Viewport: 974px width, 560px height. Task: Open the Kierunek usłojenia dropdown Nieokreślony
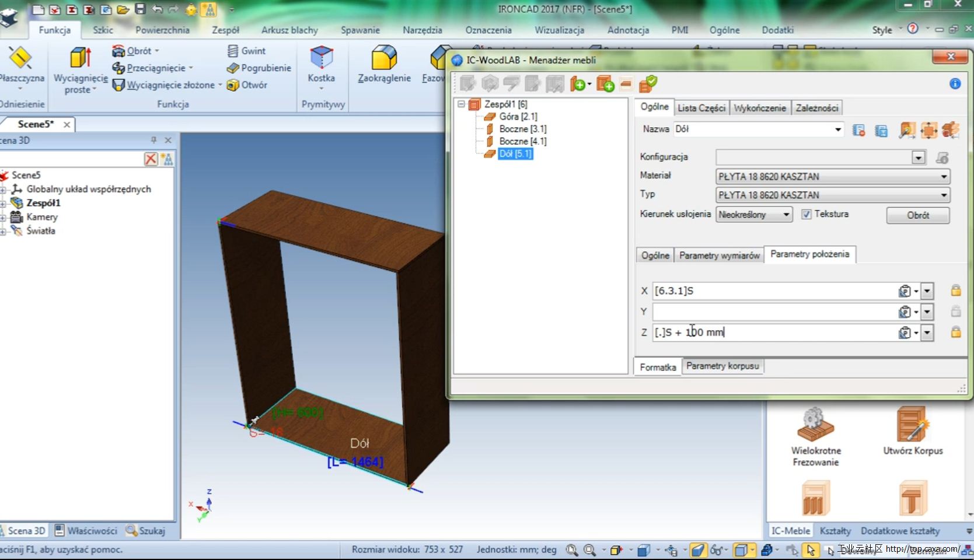[754, 214]
